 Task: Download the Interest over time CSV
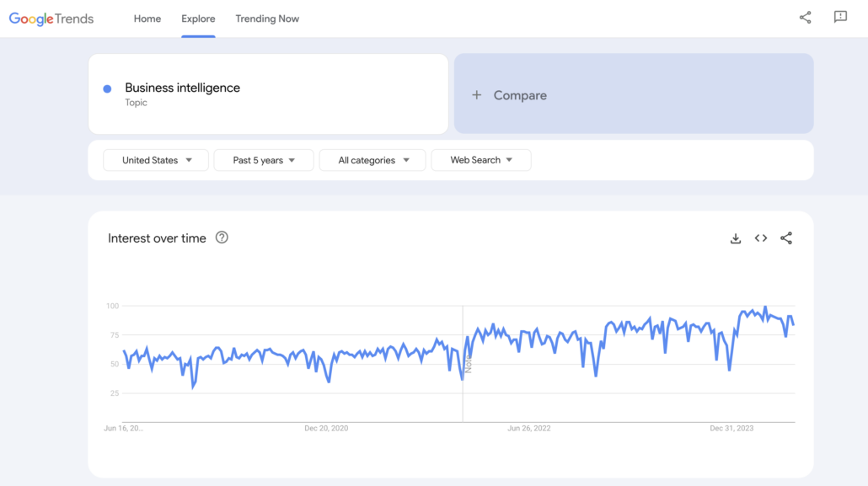(x=736, y=238)
